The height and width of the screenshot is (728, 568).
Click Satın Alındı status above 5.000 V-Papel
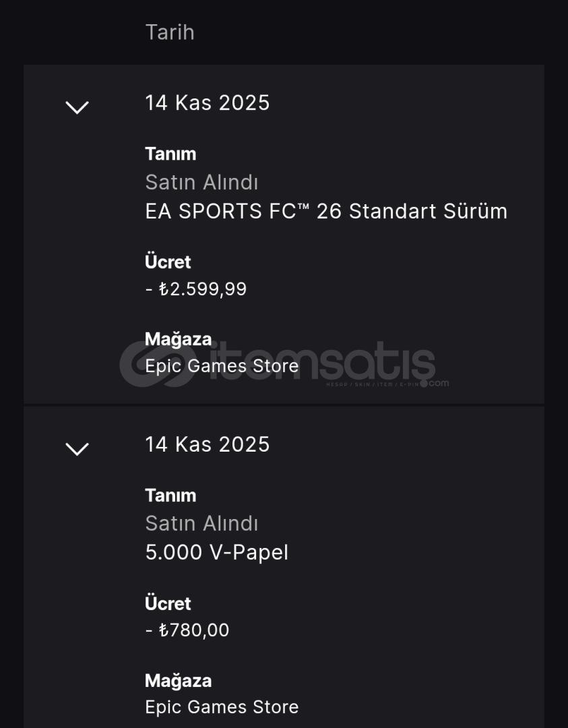(201, 524)
